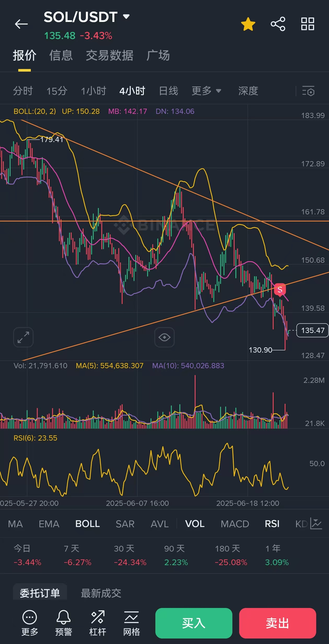This screenshot has height=644, width=329.
Task: Tap the red 卖出 sell button
Action: click(x=278, y=623)
